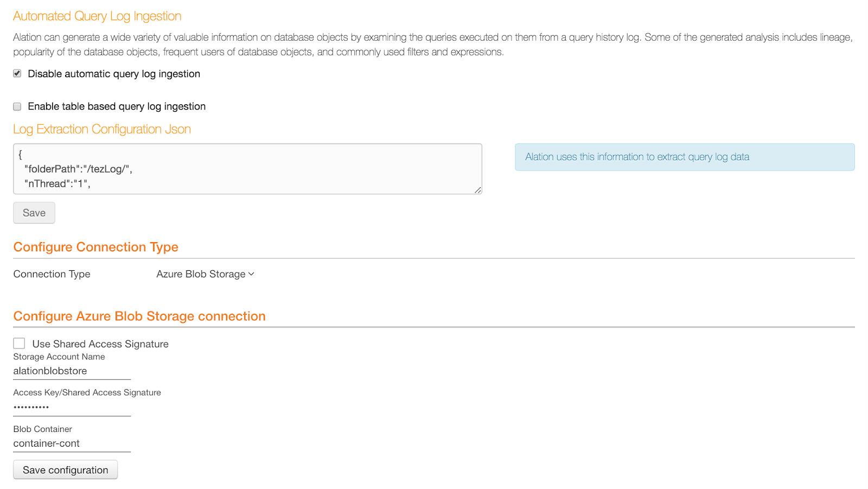Click the Save configuration button
Image resolution: width=868 pixels, height=489 pixels.
[x=66, y=470]
